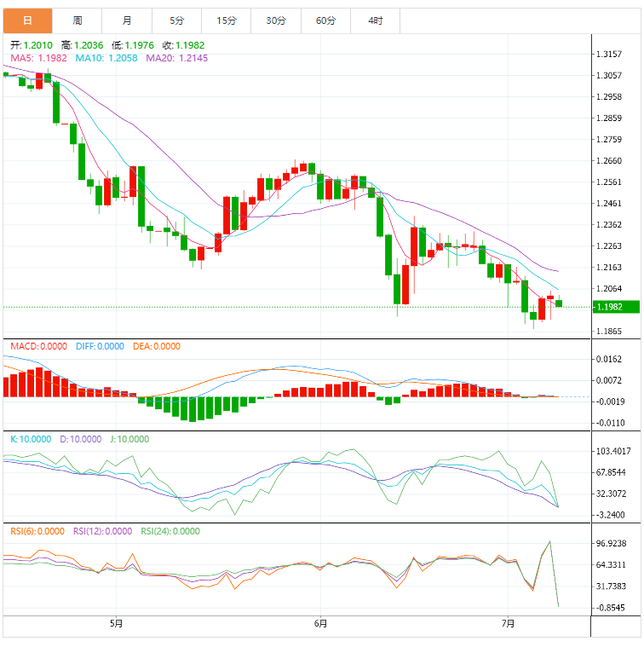The image size is (644, 647).
Task: Click the MACD: 0.0000 indicator label
Action: pos(38,346)
